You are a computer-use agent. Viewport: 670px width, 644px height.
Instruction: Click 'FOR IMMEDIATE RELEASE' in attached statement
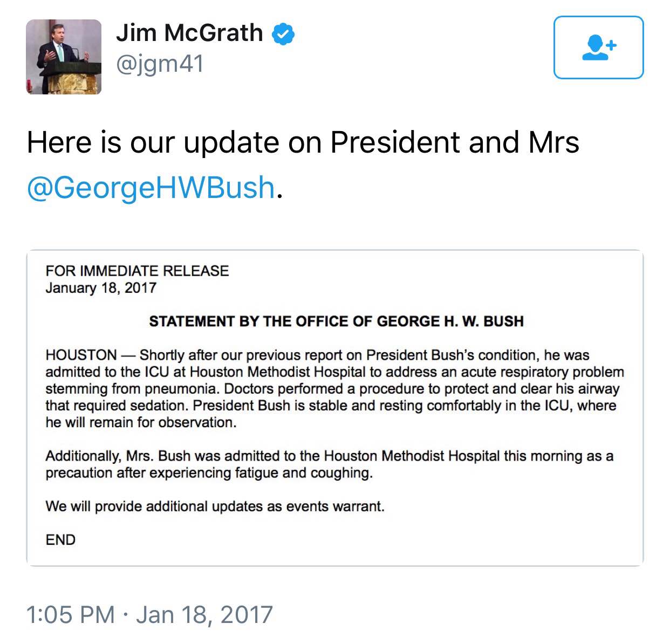pyautogui.click(x=137, y=271)
